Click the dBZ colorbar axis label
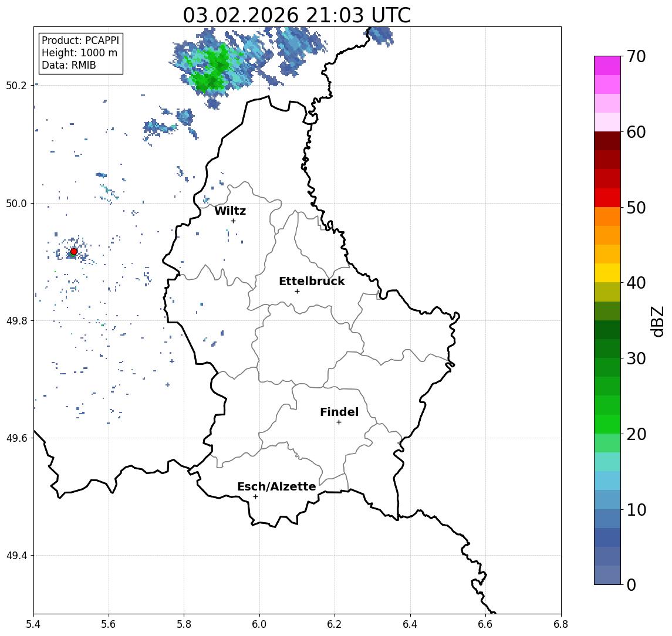Viewport: 672px width, 636px height. [x=657, y=320]
